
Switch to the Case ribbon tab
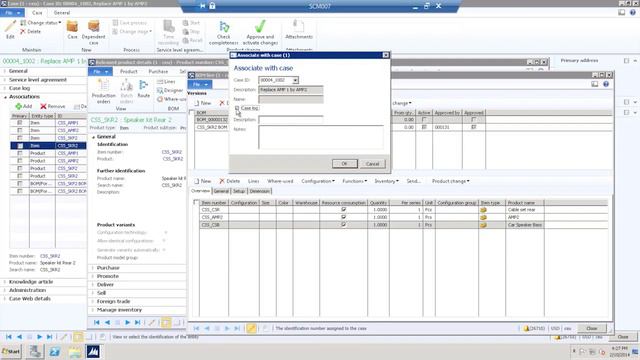click(37, 13)
